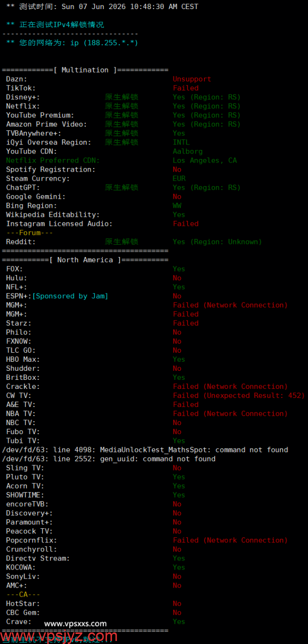Click the Disney+ label
The height and width of the screenshot is (644, 308).
coord(23,97)
